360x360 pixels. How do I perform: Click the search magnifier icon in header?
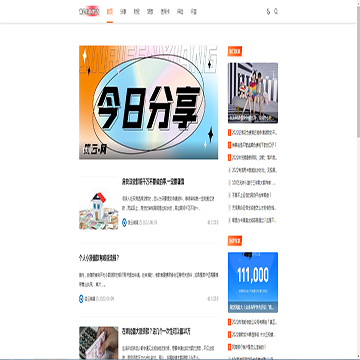coord(276,12)
